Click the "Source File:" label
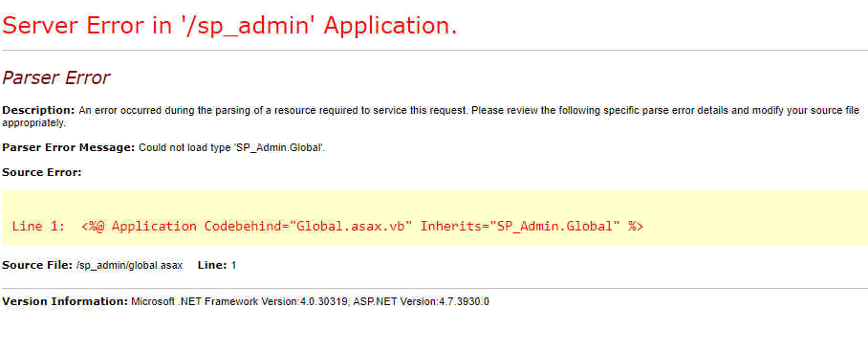 [37, 265]
